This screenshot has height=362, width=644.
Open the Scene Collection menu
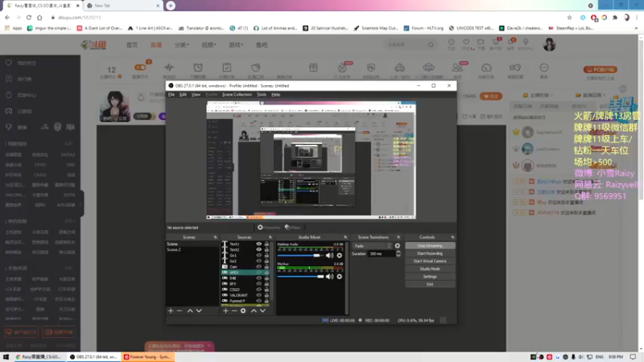coord(237,94)
